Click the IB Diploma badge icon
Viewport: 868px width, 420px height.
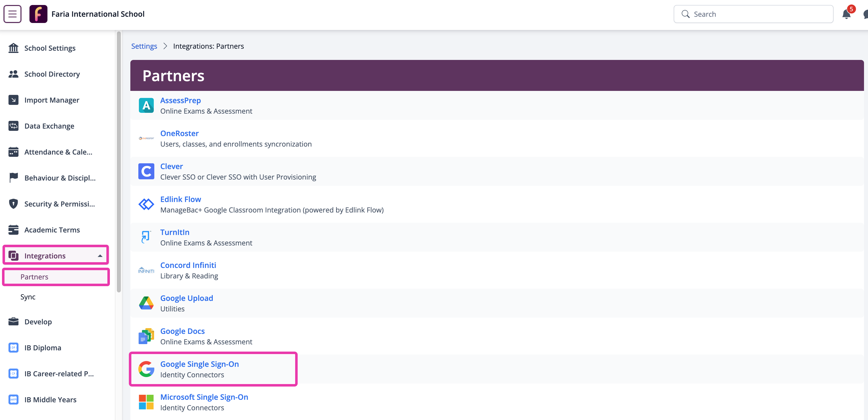click(13, 348)
